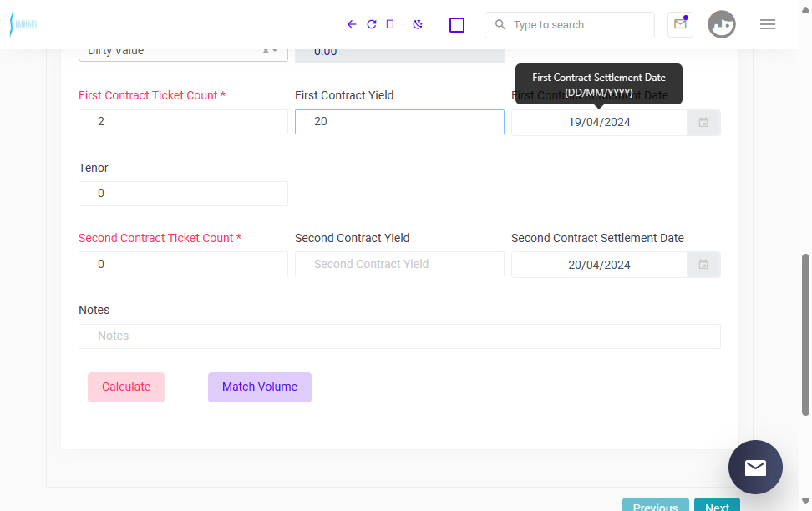
Task: Click the red Second Contract Ticket Count label
Action: pyautogui.click(x=160, y=238)
